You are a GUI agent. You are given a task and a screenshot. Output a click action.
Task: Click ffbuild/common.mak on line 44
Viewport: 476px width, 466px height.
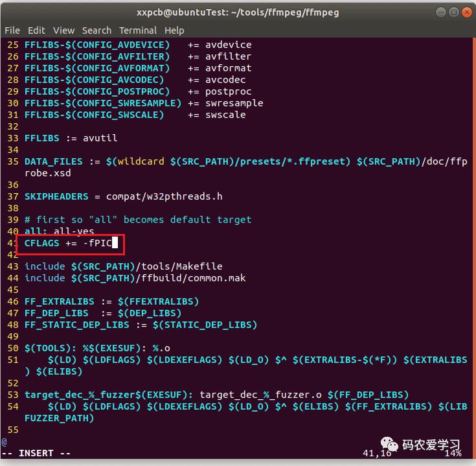coord(194,278)
